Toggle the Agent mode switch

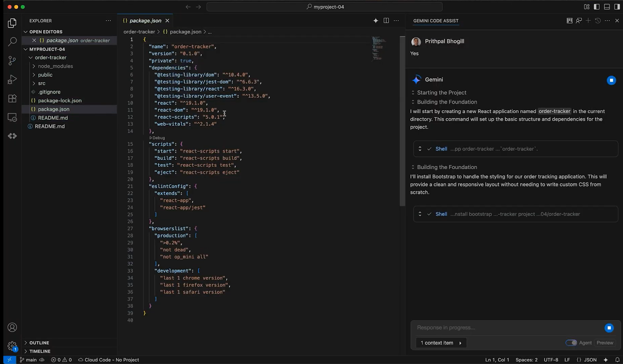pos(571,343)
